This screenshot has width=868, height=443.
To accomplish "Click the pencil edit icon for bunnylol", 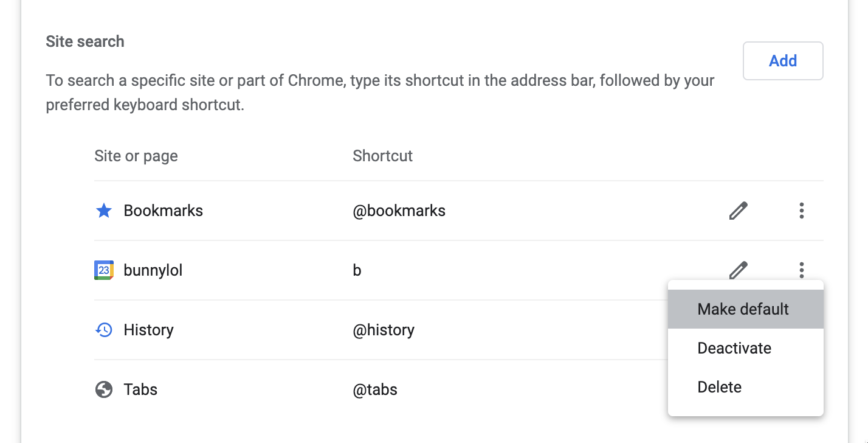I will 738,270.
